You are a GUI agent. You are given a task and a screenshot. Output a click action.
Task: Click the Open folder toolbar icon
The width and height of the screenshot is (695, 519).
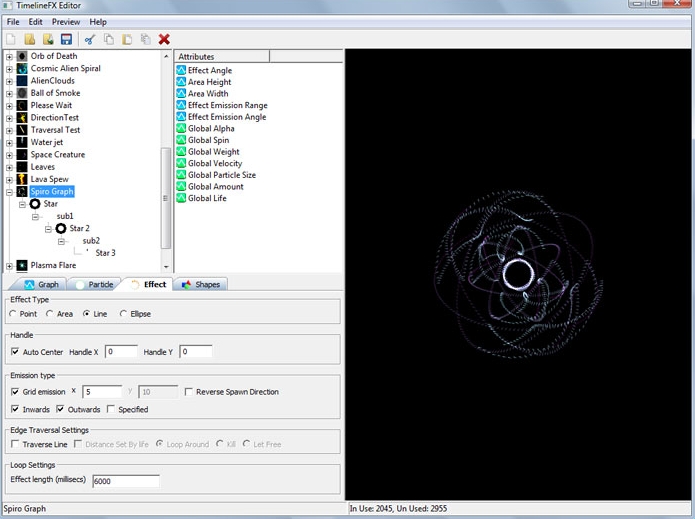click(30, 39)
